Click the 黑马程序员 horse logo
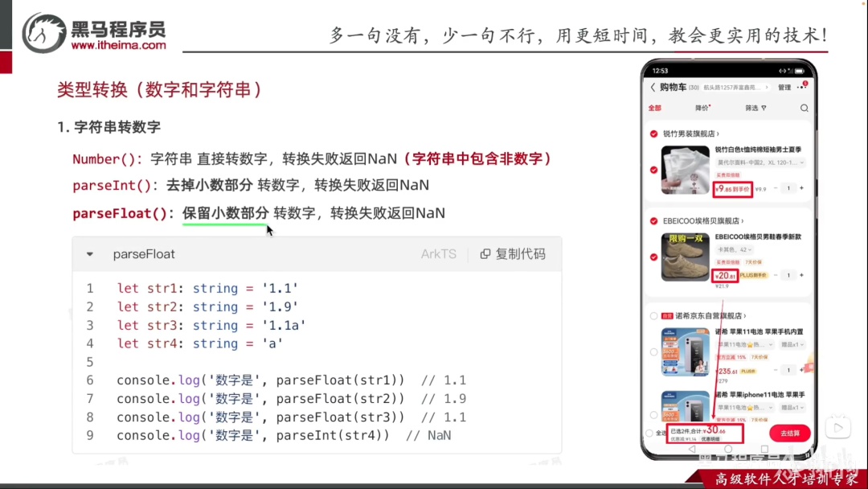Viewport: 868px width, 489px height. 43,33
